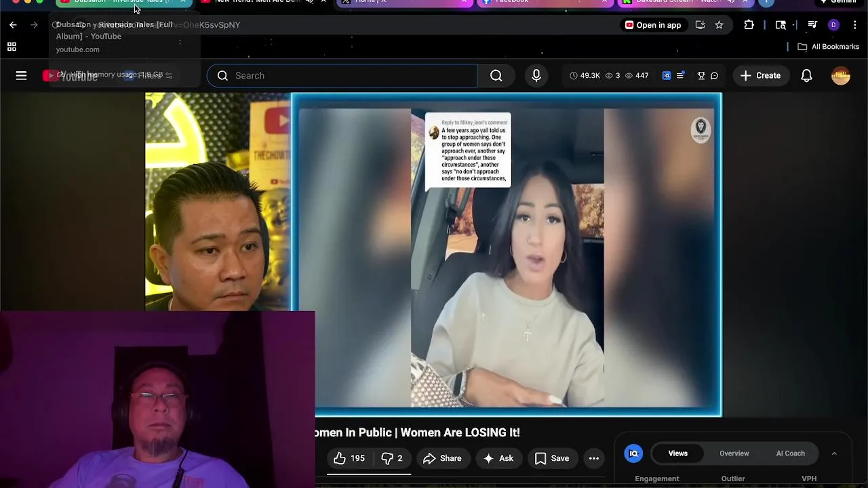The image size is (868, 488).
Task: Activate voice search microphone icon
Action: point(536,75)
